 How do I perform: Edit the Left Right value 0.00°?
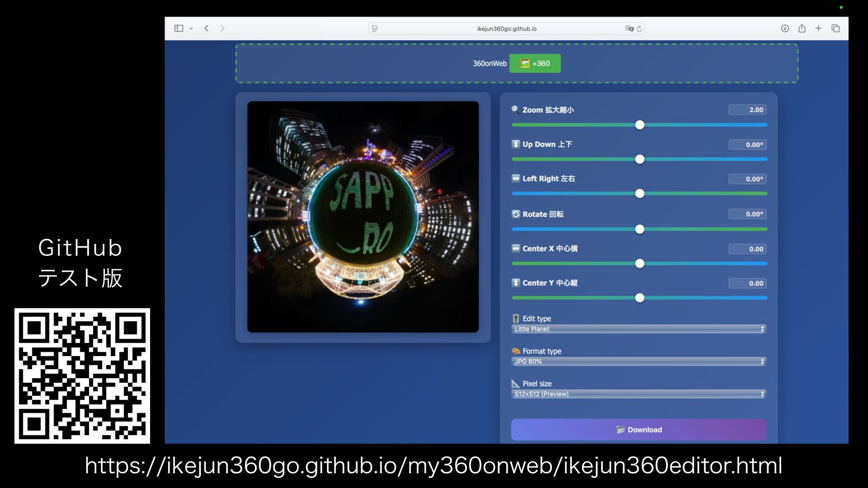click(747, 179)
